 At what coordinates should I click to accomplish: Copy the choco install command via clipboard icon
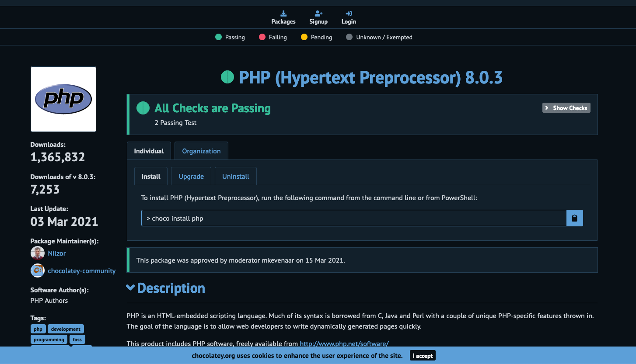pyautogui.click(x=575, y=218)
